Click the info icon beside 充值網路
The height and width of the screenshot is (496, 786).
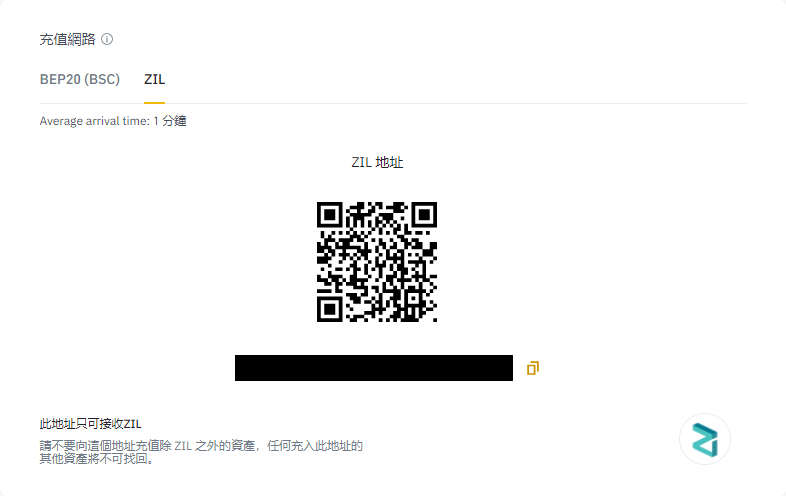click(x=107, y=39)
